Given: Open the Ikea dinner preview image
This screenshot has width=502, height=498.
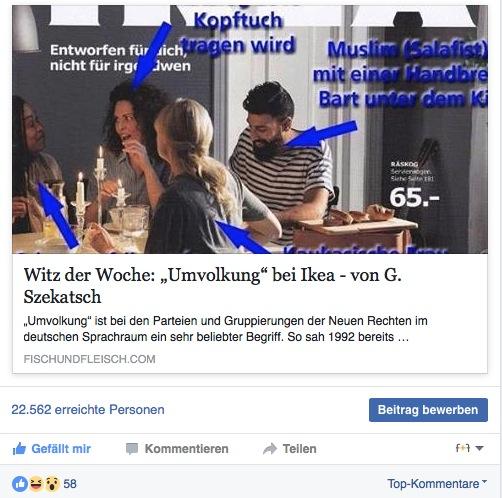Looking at the screenshot, I should [250, 129].
